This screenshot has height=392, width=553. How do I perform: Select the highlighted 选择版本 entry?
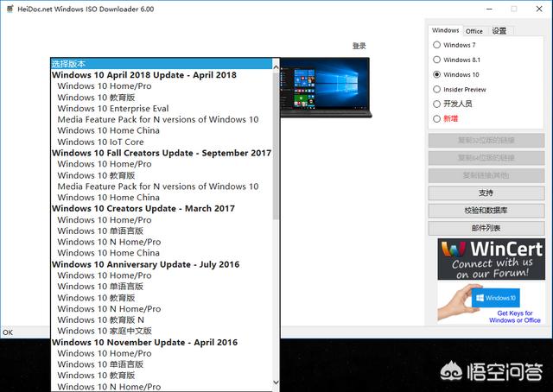(162, 64)
